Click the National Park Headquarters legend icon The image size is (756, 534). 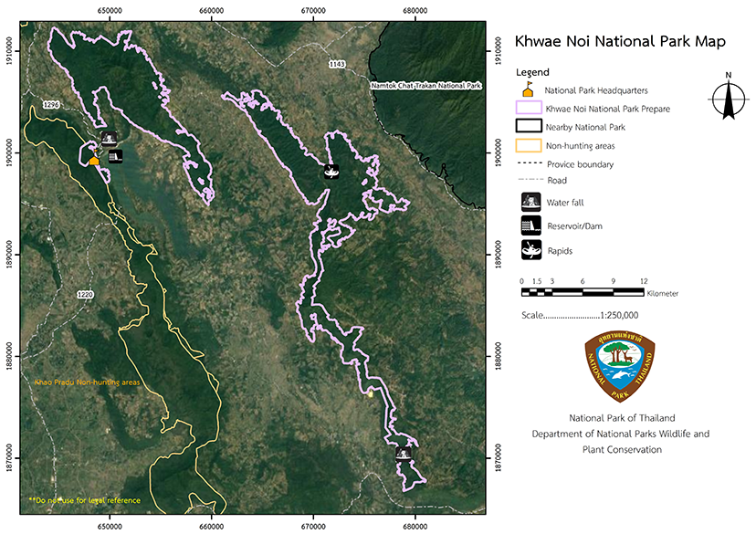(527, 89)
